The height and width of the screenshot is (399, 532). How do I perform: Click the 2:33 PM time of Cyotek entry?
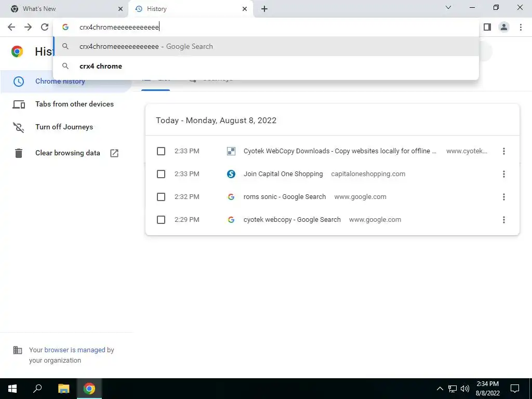tap(187, 151)
